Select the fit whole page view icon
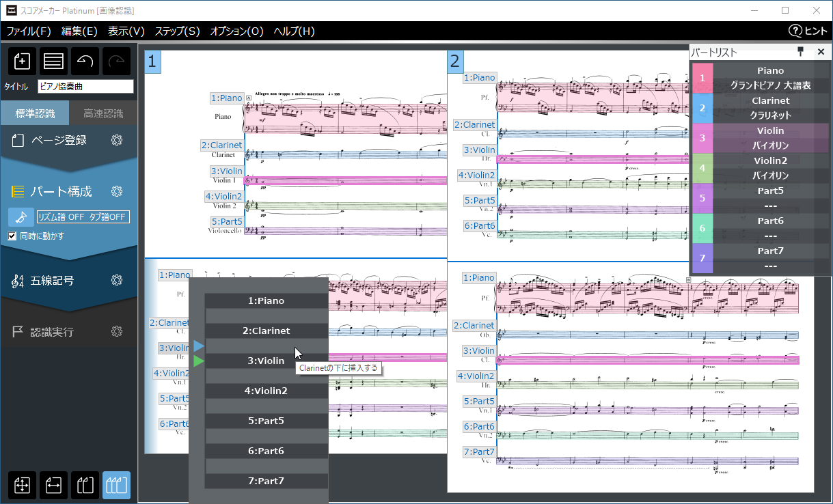The image size is (833, 504). pos(22,486)
